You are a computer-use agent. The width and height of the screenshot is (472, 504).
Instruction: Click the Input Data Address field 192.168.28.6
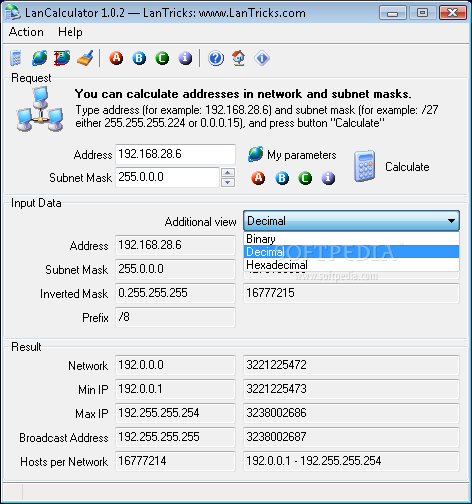(x=176, y=245)
